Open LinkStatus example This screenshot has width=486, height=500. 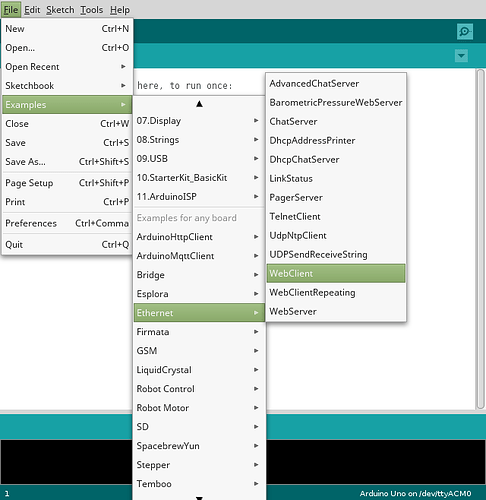click(336, 179)
